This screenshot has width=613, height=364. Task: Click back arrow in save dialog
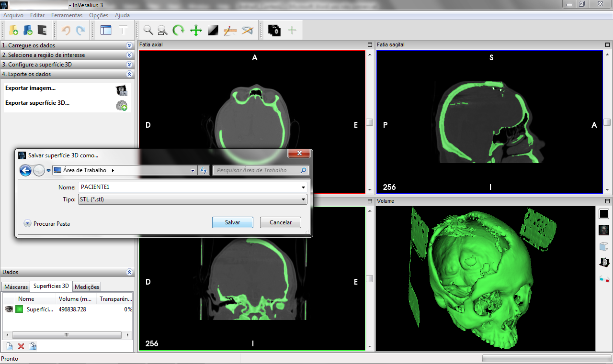pyautogui.click(x=25, y=170)
